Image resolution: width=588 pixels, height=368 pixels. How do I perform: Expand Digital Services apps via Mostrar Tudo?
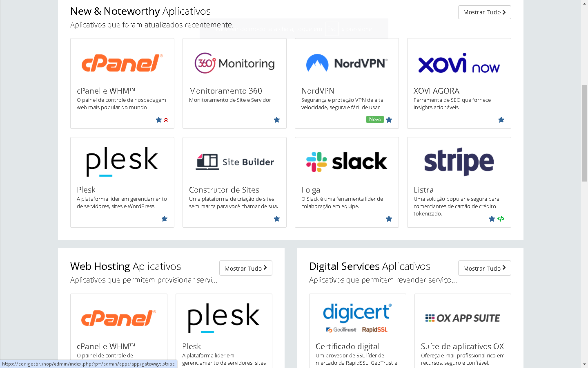[x=484, y=268]
